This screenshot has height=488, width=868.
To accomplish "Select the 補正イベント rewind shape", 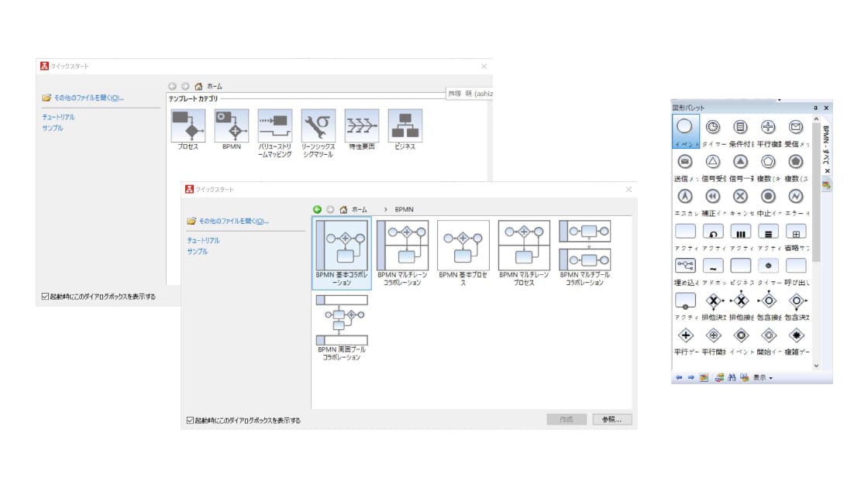I will (713, 197).
